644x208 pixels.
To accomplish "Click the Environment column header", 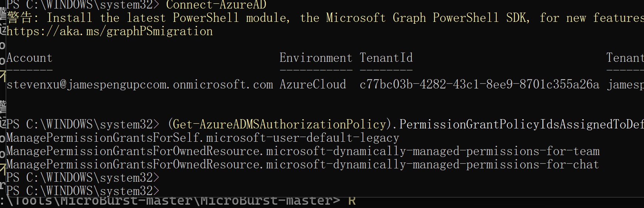I will (x=316, y=58).
